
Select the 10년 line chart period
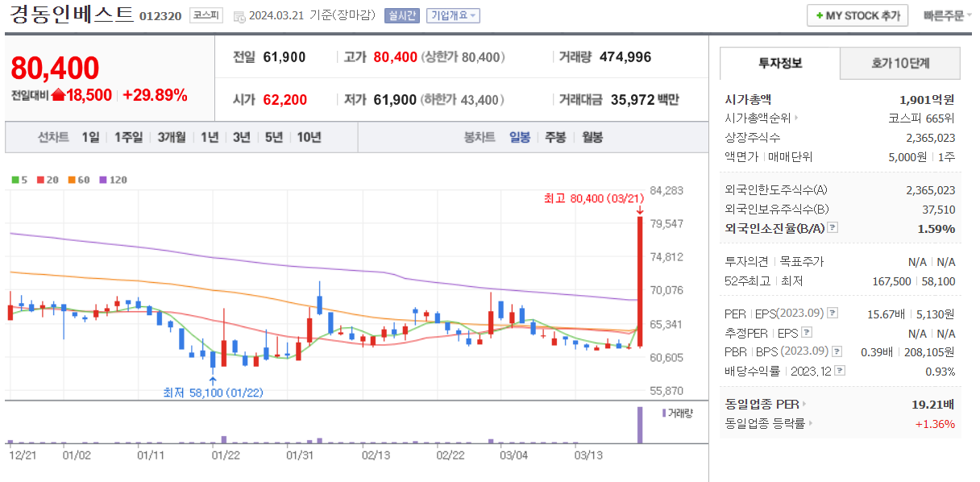pyautogui.click(x=309, y=137)
